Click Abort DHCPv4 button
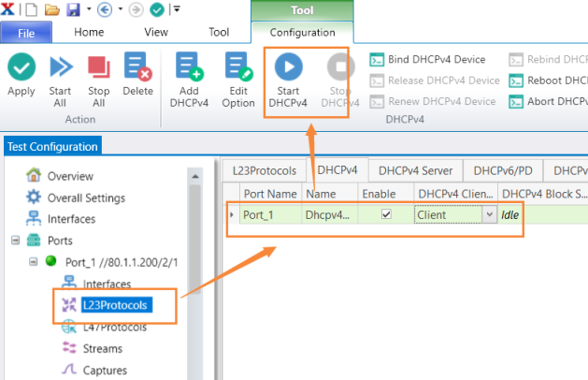The image size is (588, 380). pos(547,101)
